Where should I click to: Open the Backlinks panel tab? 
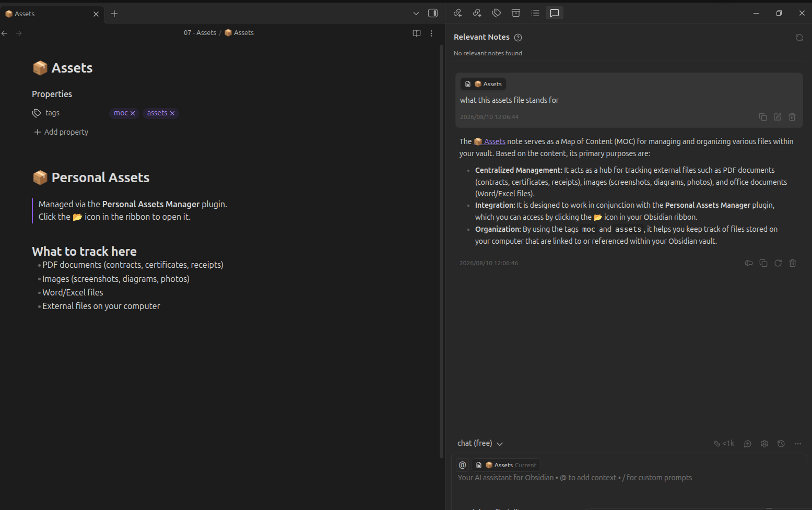click(x=457, y=13)
